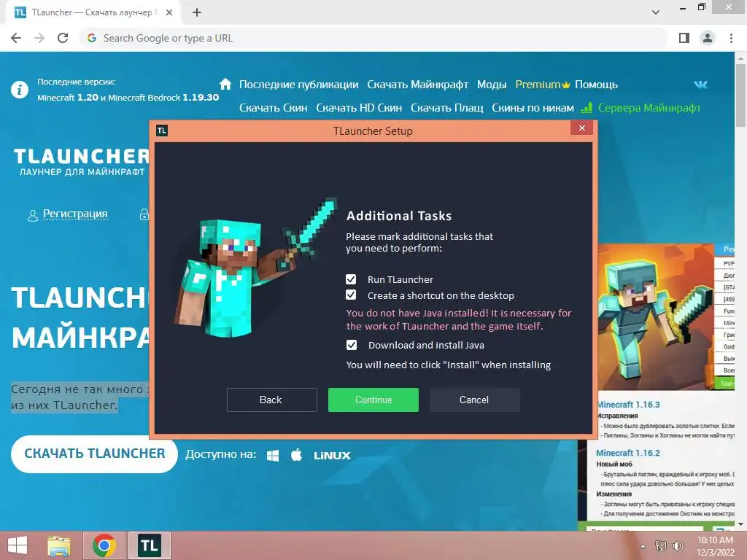747x560 pixels.
Task: Click the browser back arrow
Action: pos(16,38)
